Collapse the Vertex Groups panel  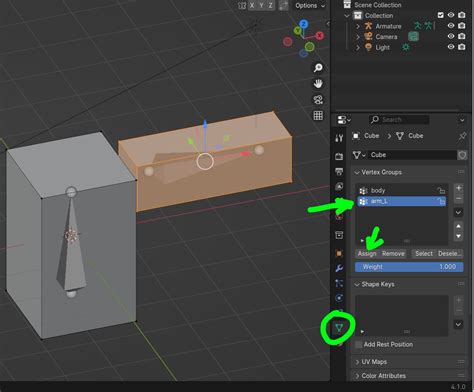click(357, 172)
